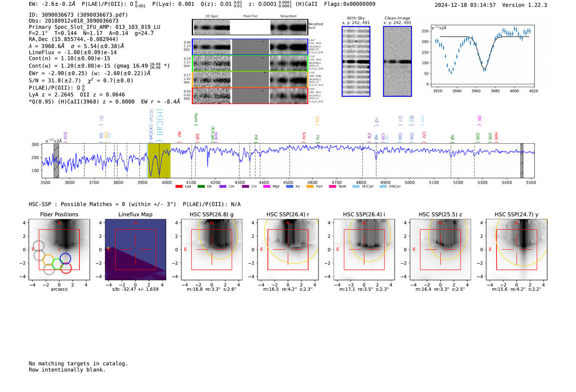The height and width of the screenshot is (392, 576).
Task: Click the red Lyα legend swatch
Action: [179, 186]
